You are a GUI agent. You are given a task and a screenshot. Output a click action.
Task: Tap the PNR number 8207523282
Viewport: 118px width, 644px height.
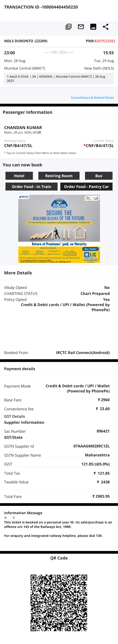[x=105, y=41]
